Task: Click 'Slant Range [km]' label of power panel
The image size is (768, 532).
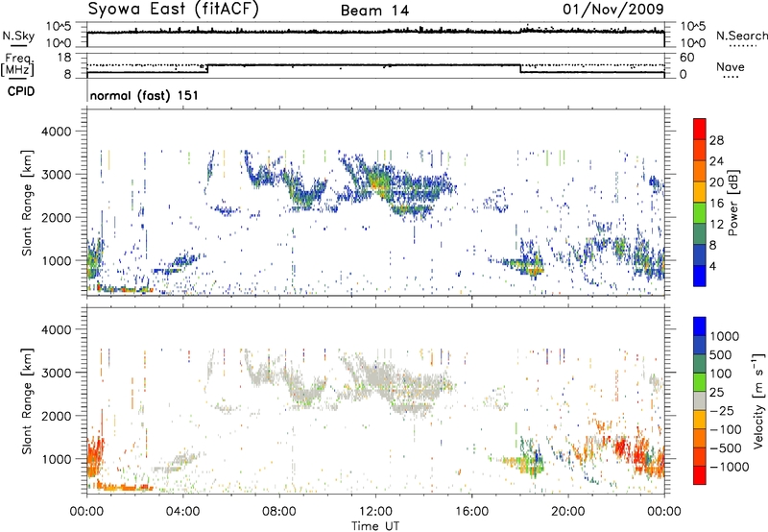Action: click(27, 203)
